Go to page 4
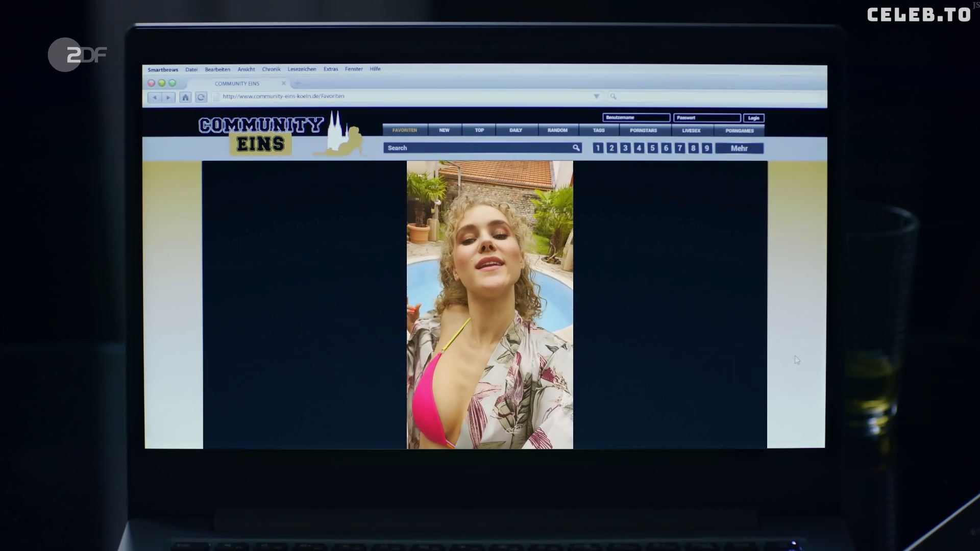 tap(639, 148)
